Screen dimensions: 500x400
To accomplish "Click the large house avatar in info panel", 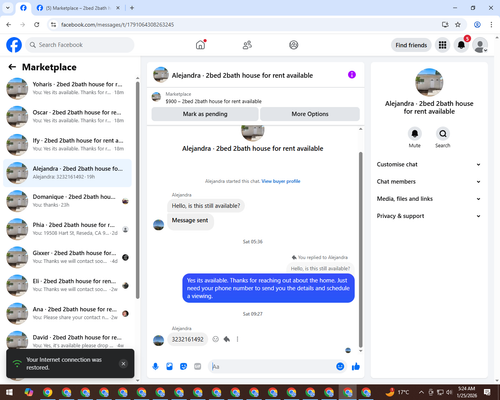I will tap(429, 82).
